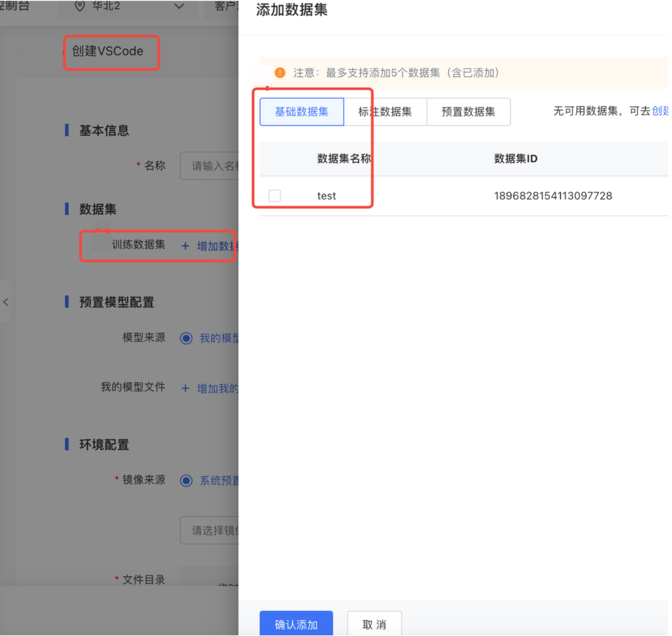This screenshot has width=672, height=636.
Task: Switch to 标注数据集 tab
Action: point(385,112)
